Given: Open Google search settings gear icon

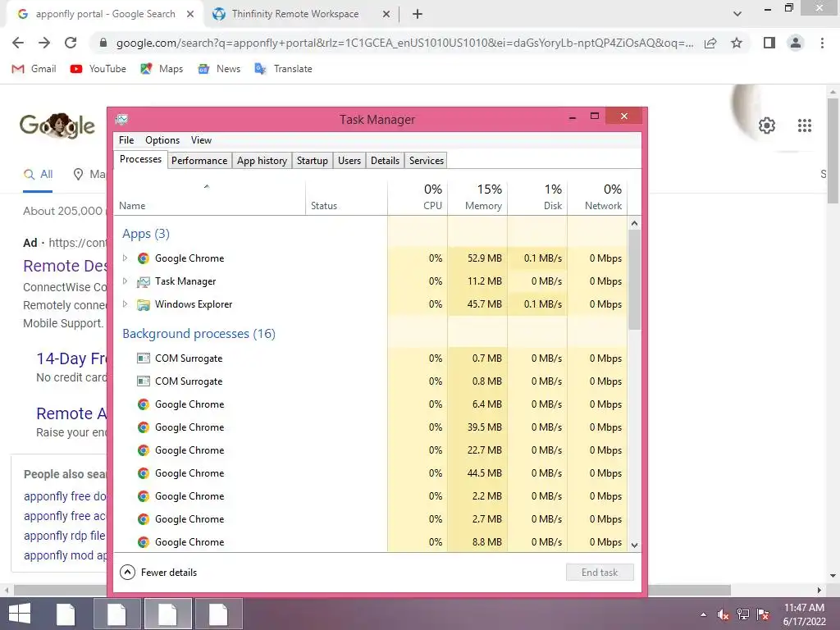Looking at the screenshot, I should [767, 126].
